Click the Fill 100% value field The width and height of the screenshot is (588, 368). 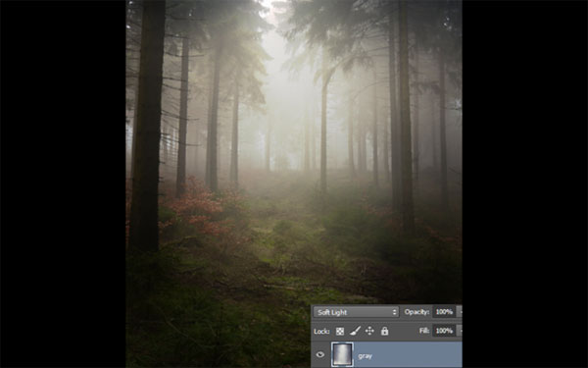click(444, 331)
